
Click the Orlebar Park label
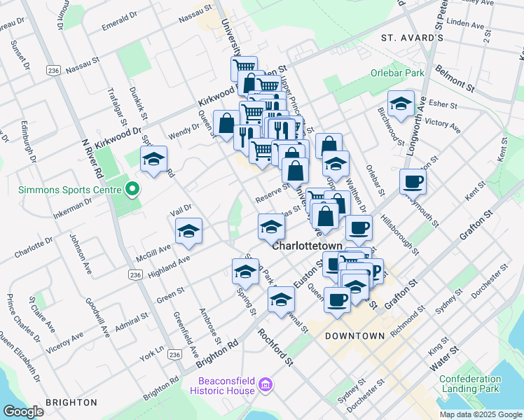[398, 73]
